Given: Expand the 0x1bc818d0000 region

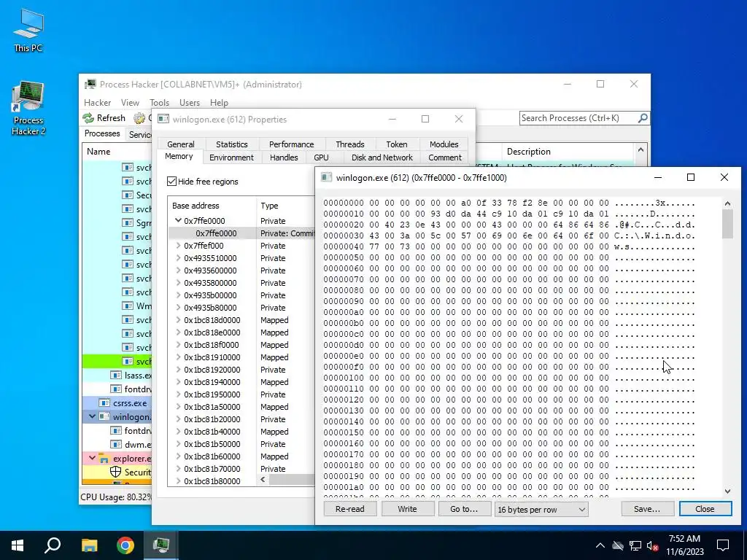Looking at the screenshot, I should [x=178, y=320].
